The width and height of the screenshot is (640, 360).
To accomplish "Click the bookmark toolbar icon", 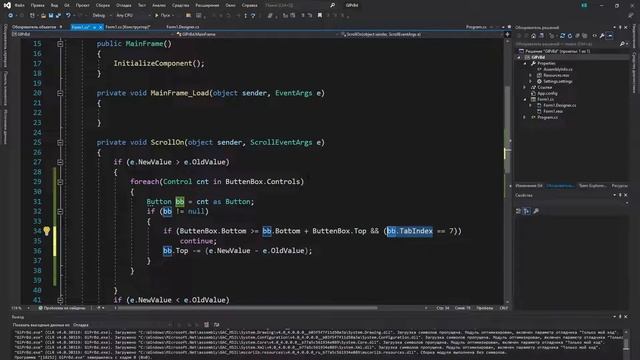I will click(320, 16).
